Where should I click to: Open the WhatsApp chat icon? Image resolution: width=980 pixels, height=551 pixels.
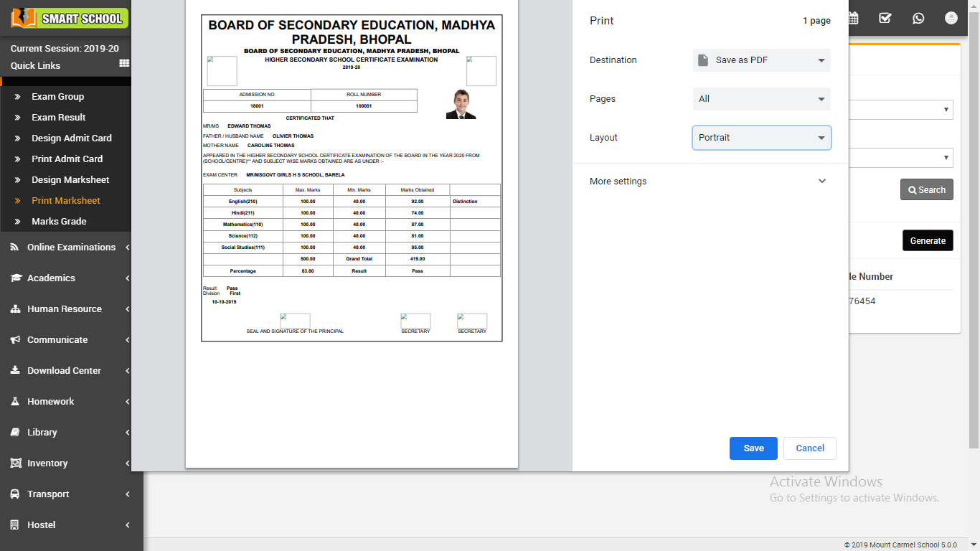click(918, 19)
